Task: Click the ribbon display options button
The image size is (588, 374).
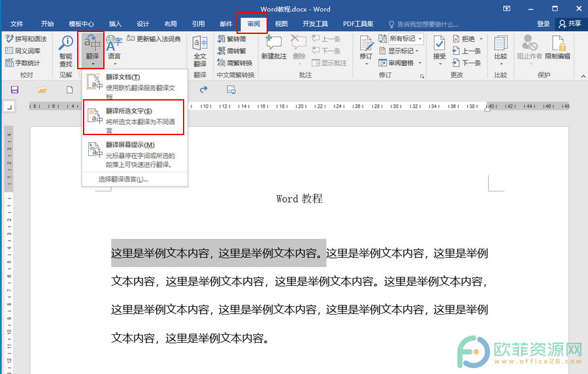Action: (x=506, y=8)
